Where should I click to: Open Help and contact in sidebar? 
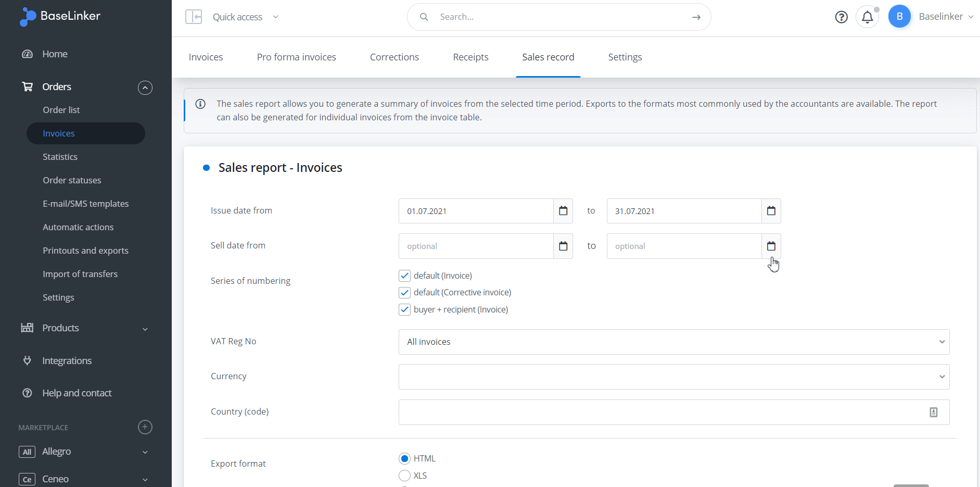click(77, 393)
